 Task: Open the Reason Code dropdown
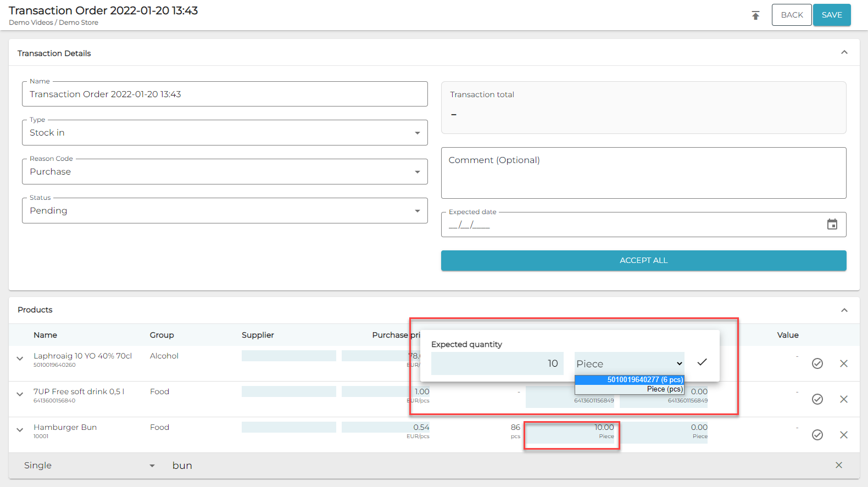click(225, 172)
